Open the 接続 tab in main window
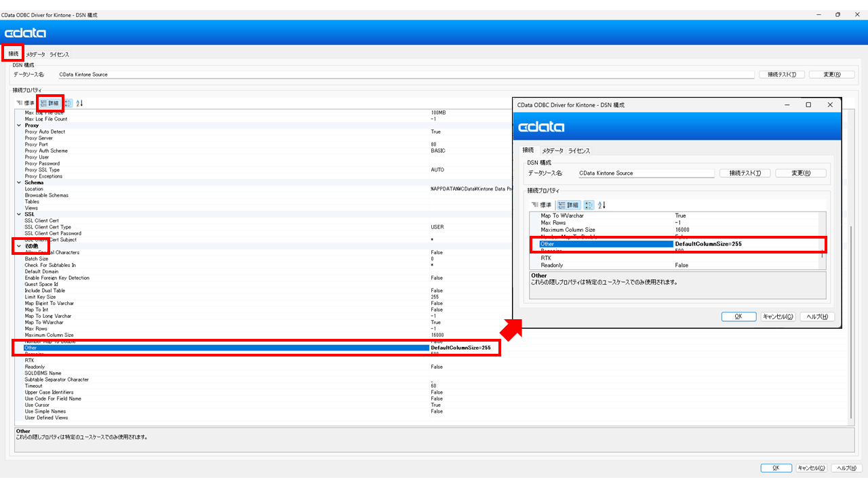 (x=14, y=54)
